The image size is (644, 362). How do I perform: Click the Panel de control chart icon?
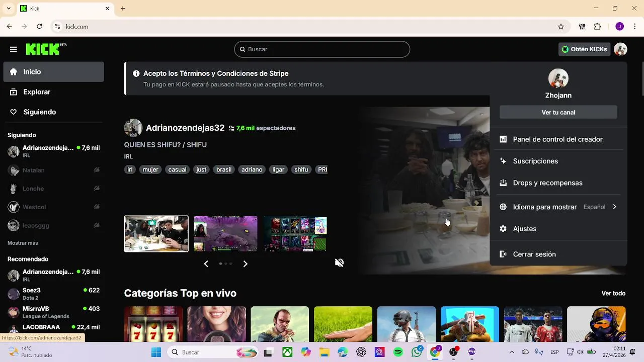click(503, 139)
